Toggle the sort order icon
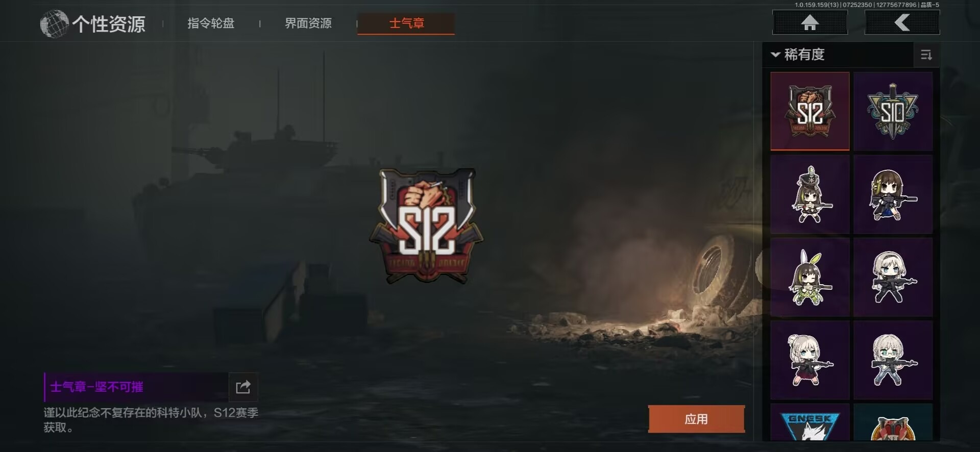Screen dimensions: 980x452 (x=926, y=55)
